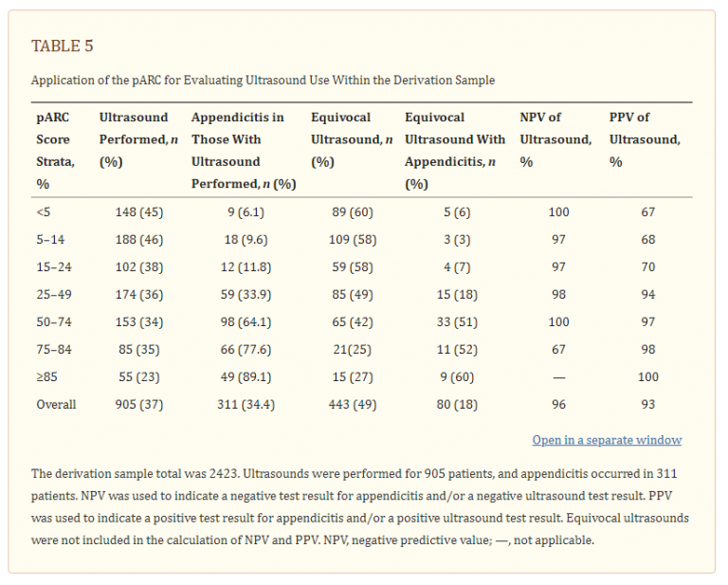Click the TABLE 5 heading
Screen dimensions: 728x585
click(x=63, y=46)
